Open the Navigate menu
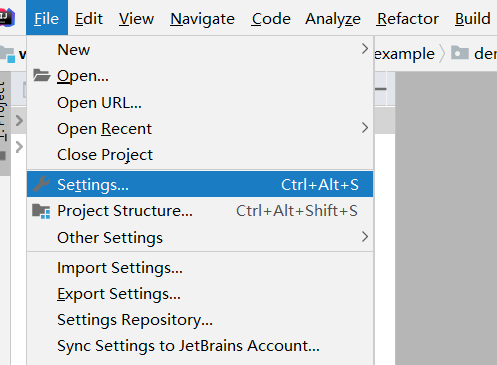497x365 pixels. click(202, 18)
